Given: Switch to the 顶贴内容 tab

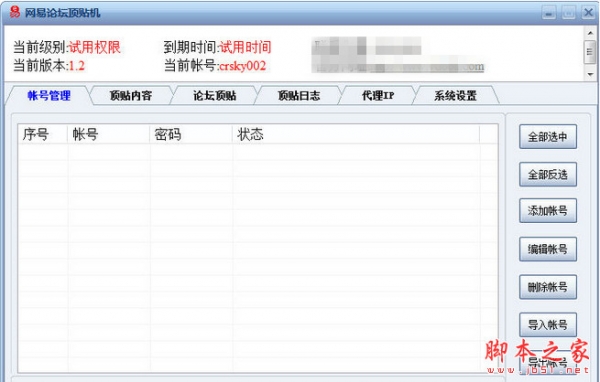Looking at the screenshot, I should (x=131, y=96).
